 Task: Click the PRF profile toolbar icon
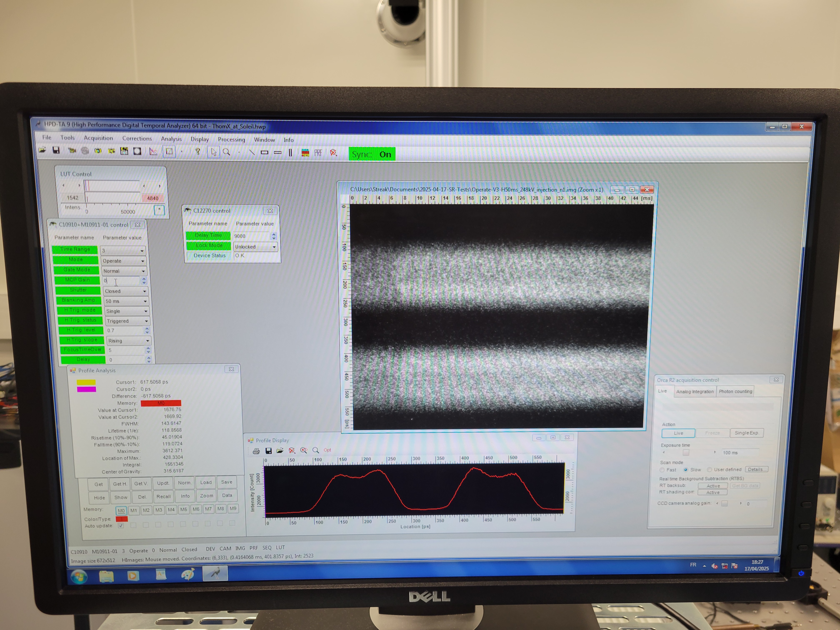[x=318, y=153]
